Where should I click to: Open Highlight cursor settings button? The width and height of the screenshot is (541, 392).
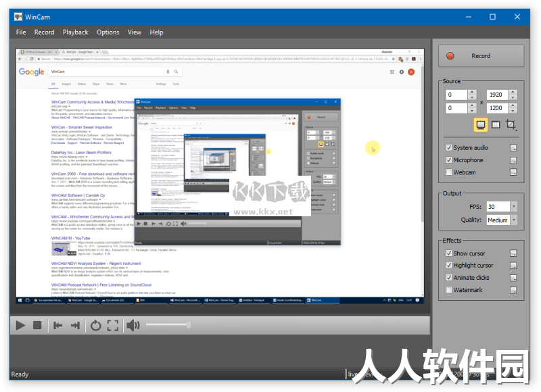tap(513, 266)
